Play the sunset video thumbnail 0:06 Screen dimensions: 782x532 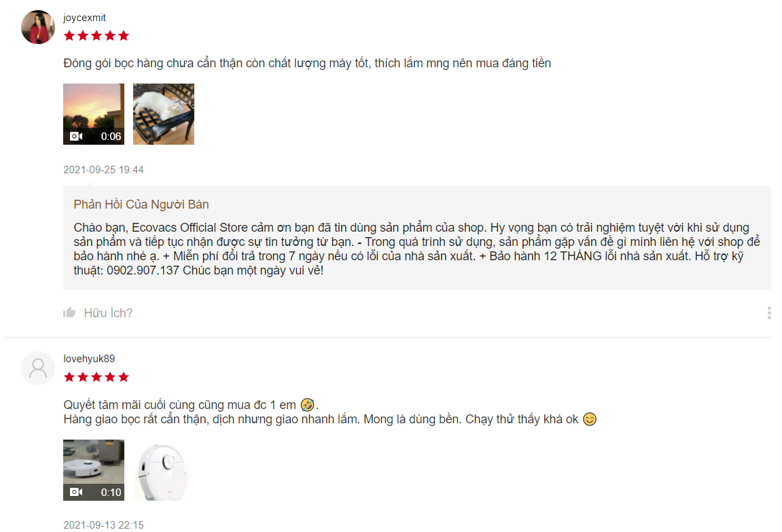94,114
